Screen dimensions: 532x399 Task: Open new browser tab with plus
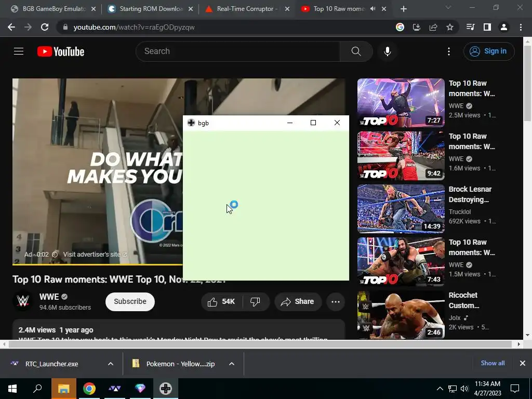pos(403,9)
